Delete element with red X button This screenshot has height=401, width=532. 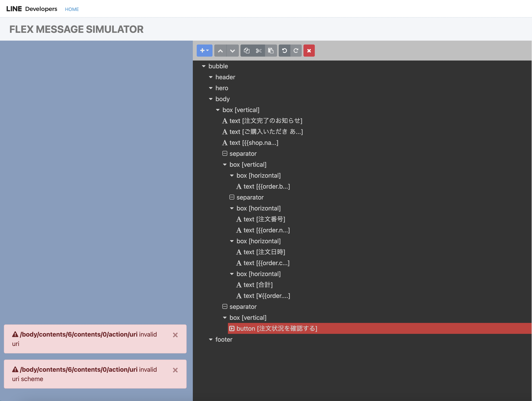tap(309, 51)
